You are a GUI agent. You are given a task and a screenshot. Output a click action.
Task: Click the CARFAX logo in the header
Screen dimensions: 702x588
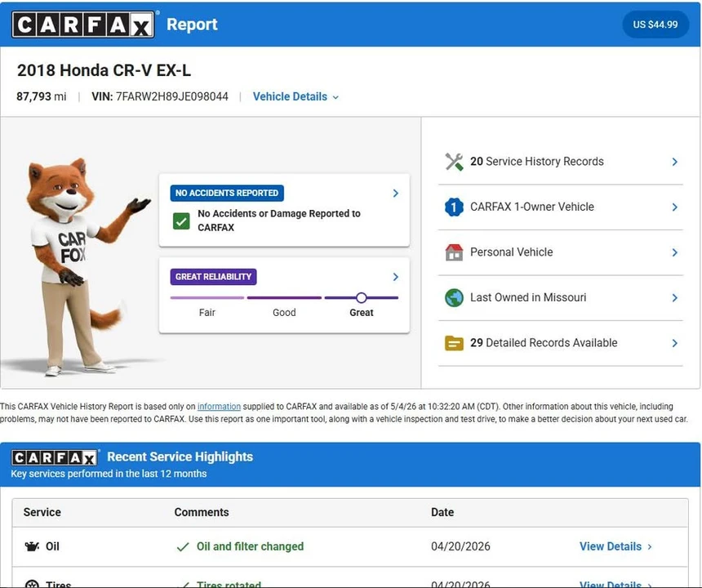(x=82, y=24)
